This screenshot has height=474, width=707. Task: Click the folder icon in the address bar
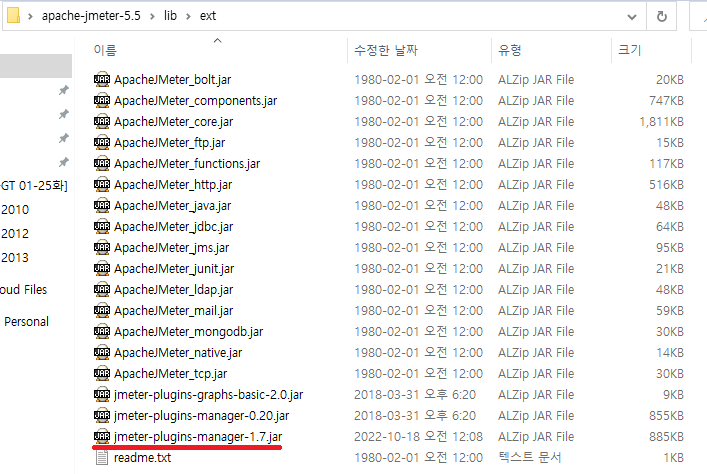pos(14,15)
